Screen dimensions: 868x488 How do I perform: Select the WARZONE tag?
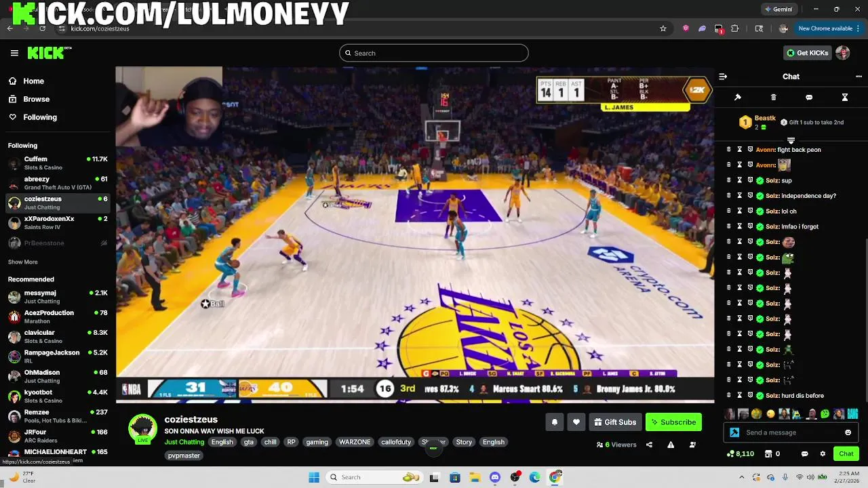[x=355, y=442]
